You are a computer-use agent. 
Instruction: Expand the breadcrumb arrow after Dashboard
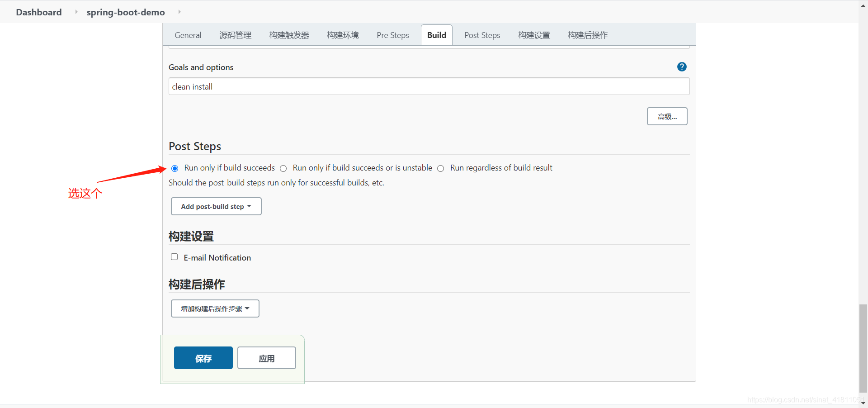76,12
